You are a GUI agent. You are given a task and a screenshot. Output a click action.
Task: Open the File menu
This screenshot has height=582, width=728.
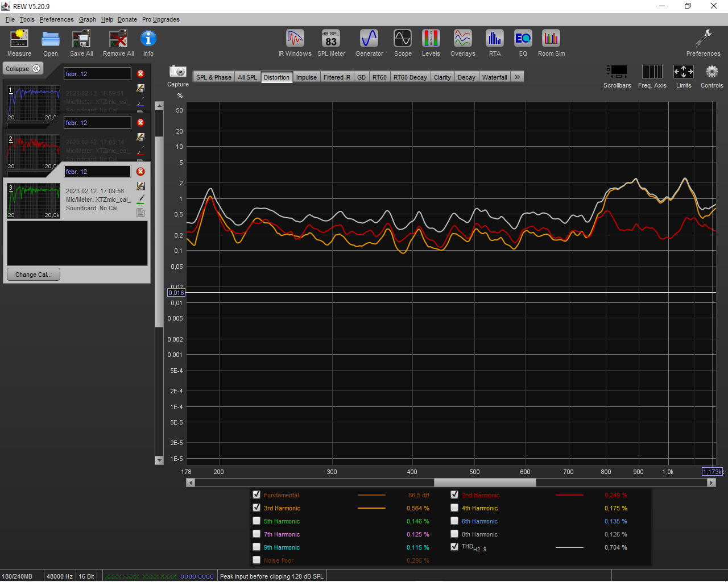click(x=10, y=19)
